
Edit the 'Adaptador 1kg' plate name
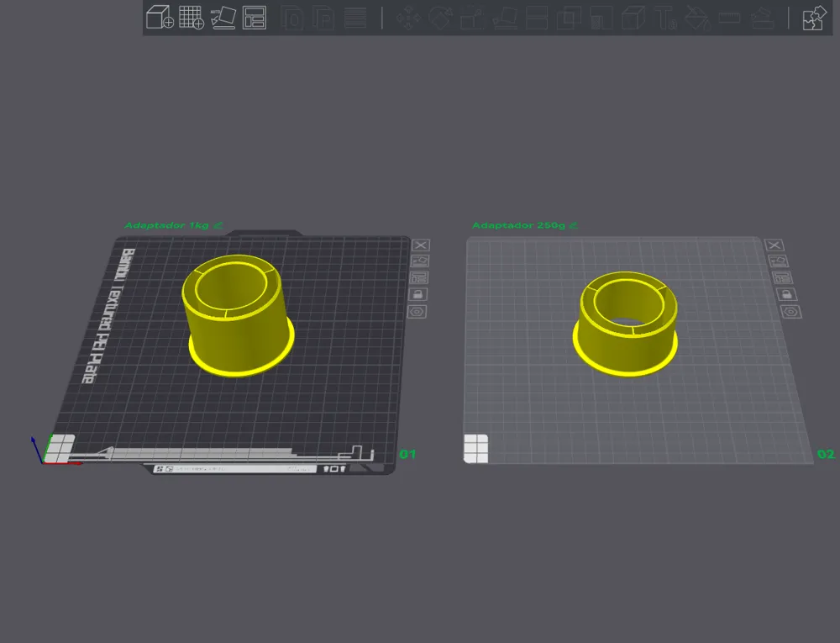(x=218, y=225)
